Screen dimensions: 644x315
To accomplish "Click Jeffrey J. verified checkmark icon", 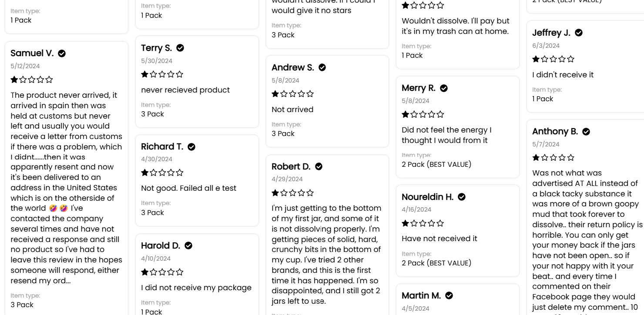I will pyautogui.click(x=579, y=33).
